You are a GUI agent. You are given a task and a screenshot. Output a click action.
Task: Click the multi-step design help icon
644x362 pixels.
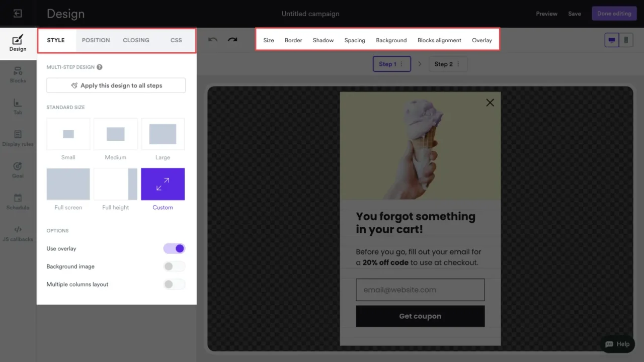point(100,67)
